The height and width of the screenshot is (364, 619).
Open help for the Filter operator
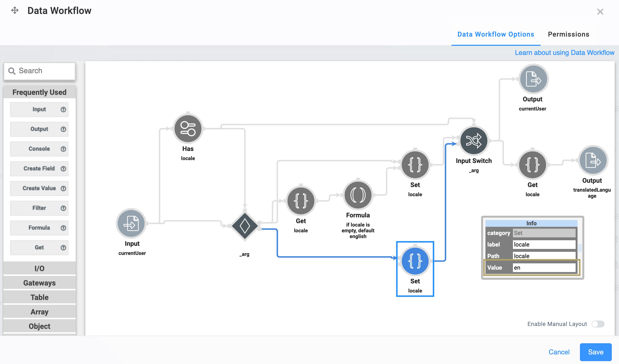(x=63, y=208)
